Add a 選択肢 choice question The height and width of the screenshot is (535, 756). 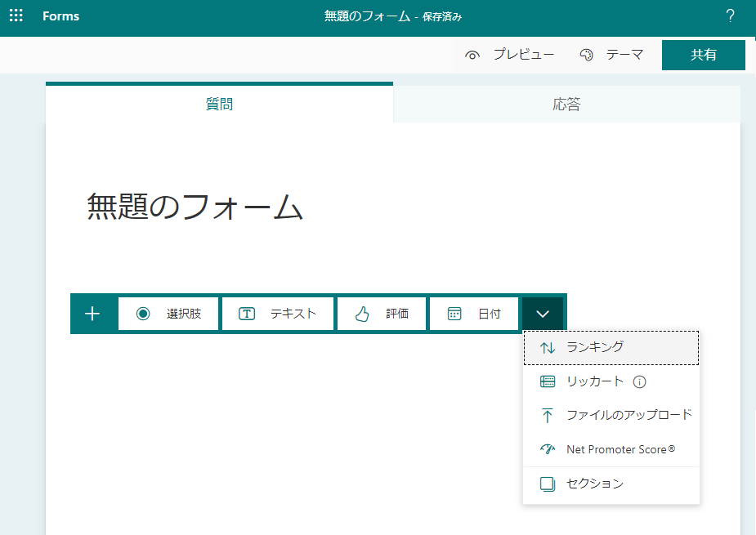click(x=168, y=314)
